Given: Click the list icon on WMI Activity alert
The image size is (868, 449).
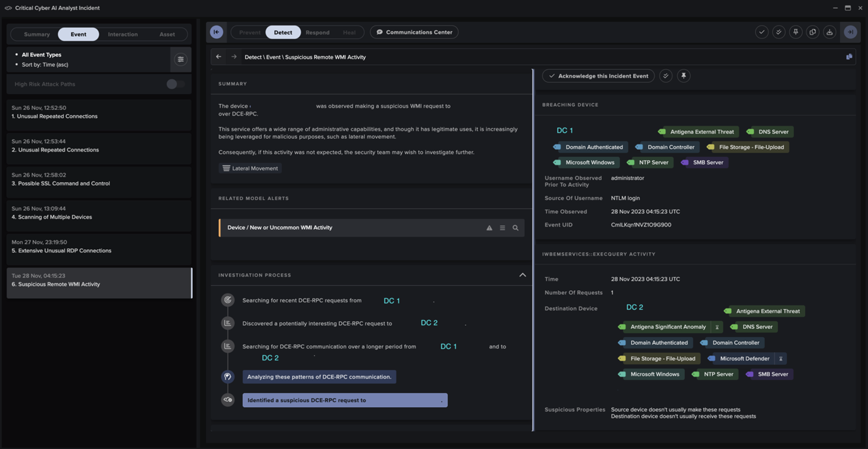Looking at the screenshot, I should (502, 228).
